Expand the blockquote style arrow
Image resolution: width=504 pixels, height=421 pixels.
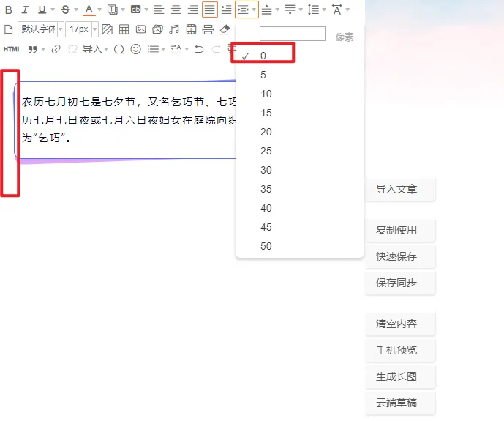click(43, 49)
